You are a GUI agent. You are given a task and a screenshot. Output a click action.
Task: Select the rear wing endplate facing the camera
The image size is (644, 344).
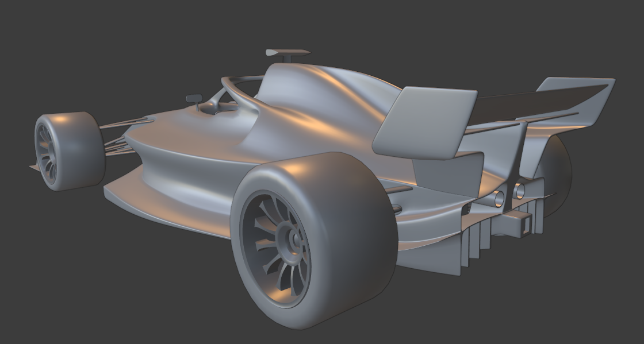click(x=425, y=123)
